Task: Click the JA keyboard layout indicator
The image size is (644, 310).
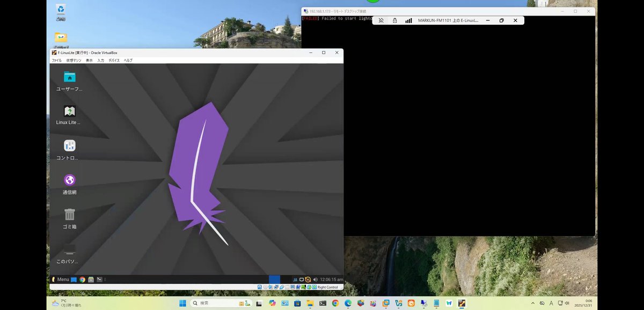Action: (295, 279)
